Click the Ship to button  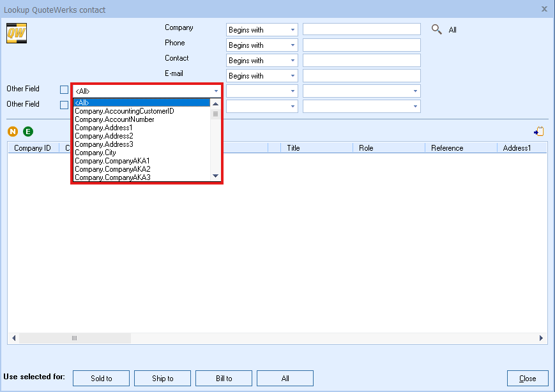click(162, 378)
